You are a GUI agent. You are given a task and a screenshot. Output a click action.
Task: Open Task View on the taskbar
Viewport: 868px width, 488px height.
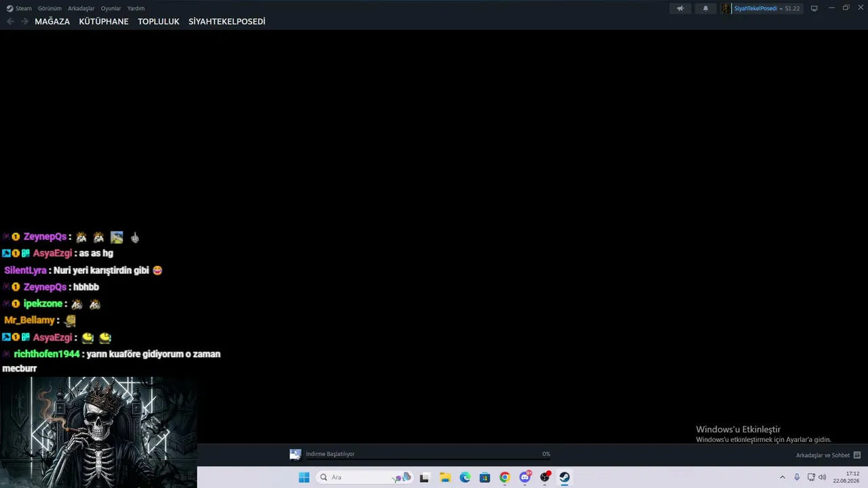point(425,477)
